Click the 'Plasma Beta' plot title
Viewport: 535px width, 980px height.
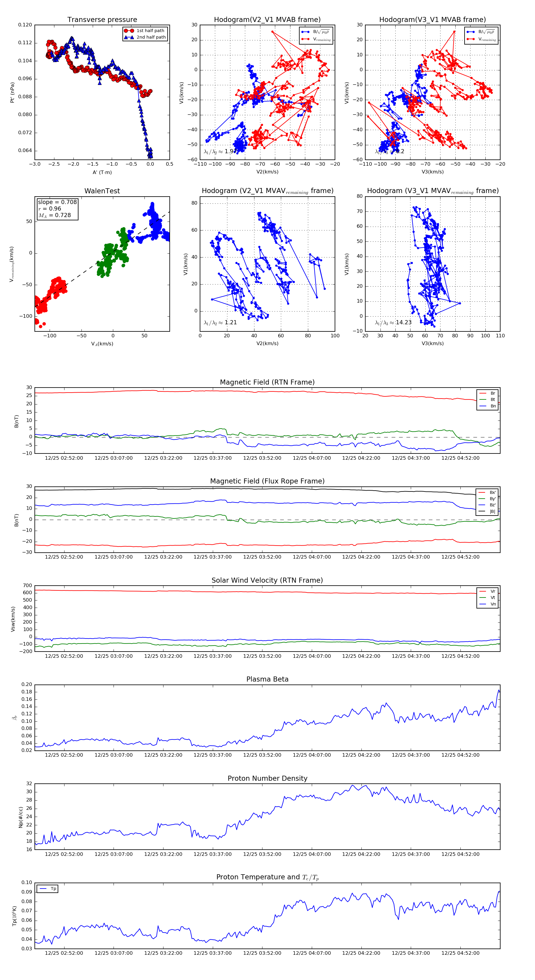tap(267, 679)
